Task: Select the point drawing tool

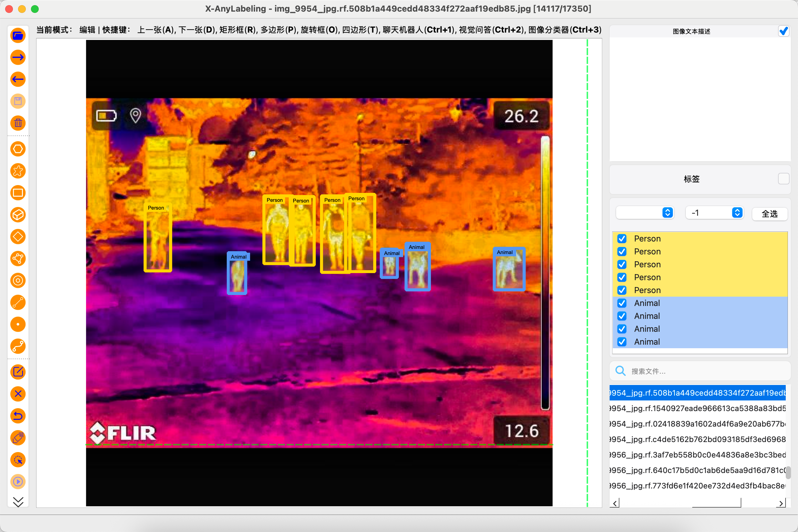Action: (18, 324)
